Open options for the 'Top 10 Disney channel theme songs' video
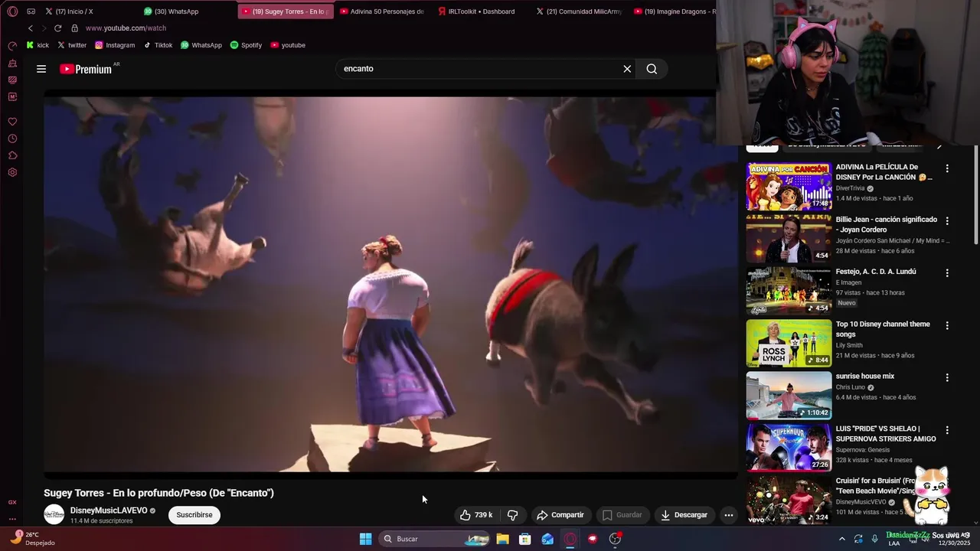This screenshot has width=980, height=551. pos(947,325)
